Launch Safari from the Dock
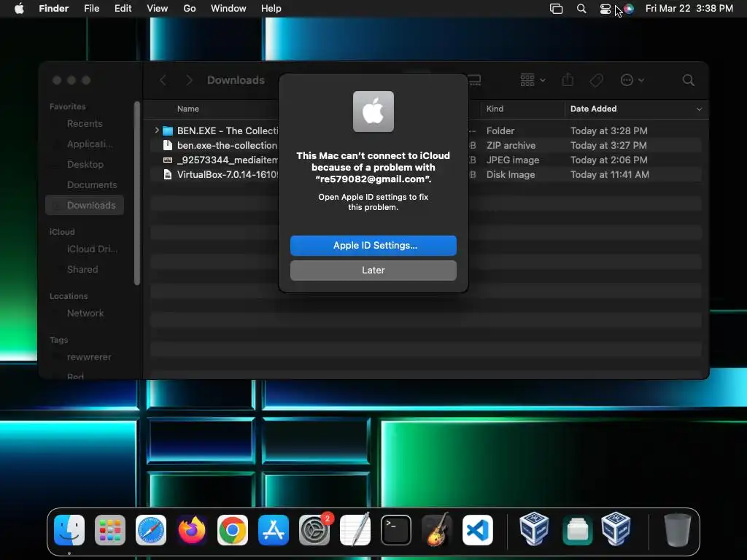The height and width of the screenshot is (560, 747). [x=151, y=530]
